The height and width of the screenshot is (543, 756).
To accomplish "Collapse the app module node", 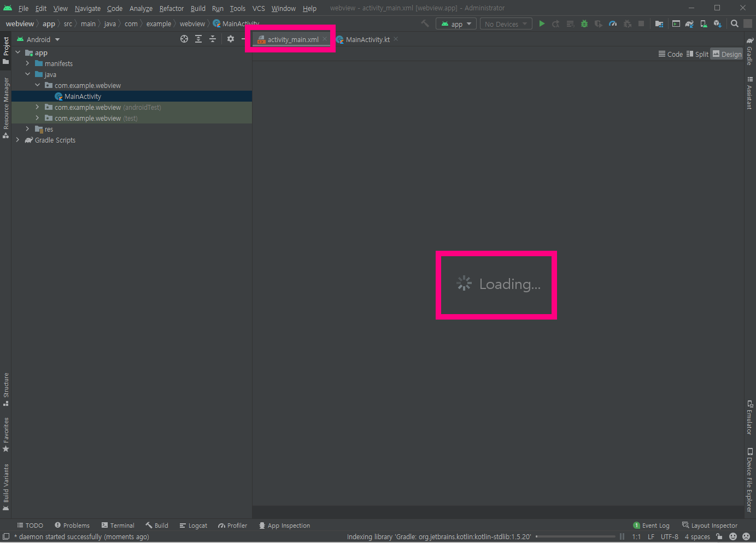I will click(x=18, y=52).
